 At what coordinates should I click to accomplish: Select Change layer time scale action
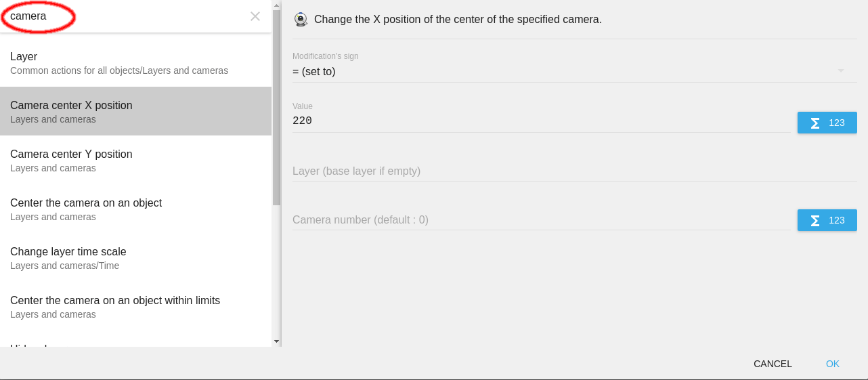pos(135,257)
